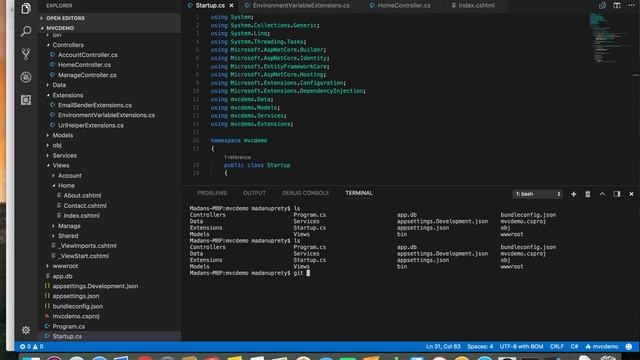Image resolution: width=640 pixels, height=360 pixels.
Task: Select the 1: bash terminal dropdown
Action: pyautogui.click(x=538, y=194)
